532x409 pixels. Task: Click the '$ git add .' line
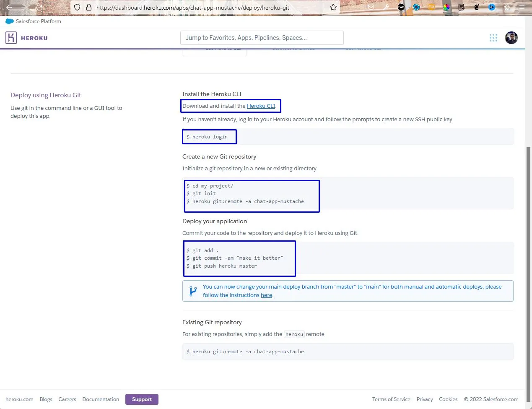(x=202, y=250)
